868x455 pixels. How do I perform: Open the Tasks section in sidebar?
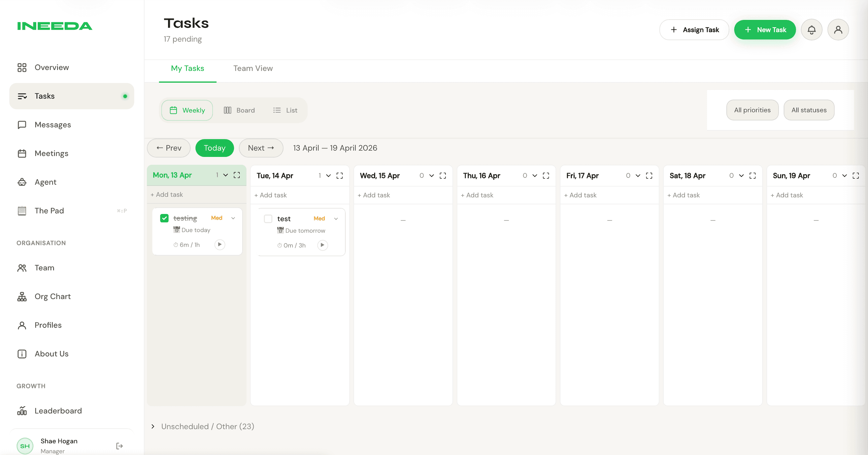[x=44, y=96]
